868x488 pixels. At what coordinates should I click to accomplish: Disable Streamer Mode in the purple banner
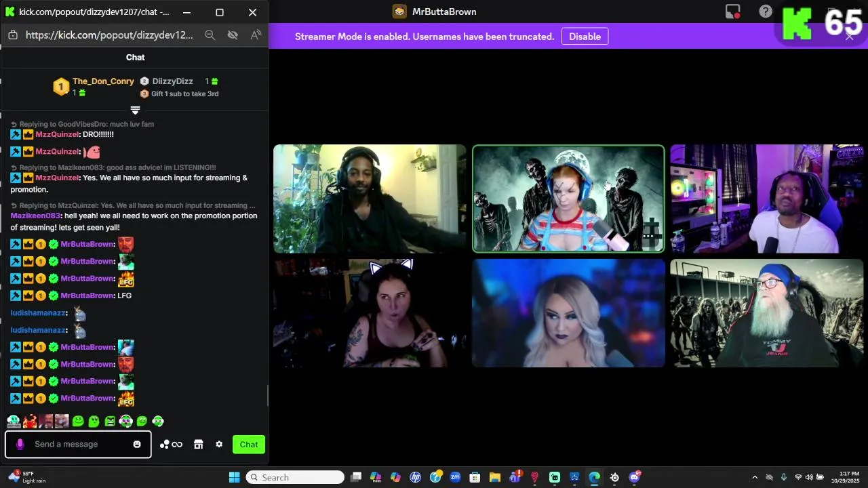coord(585,37)
